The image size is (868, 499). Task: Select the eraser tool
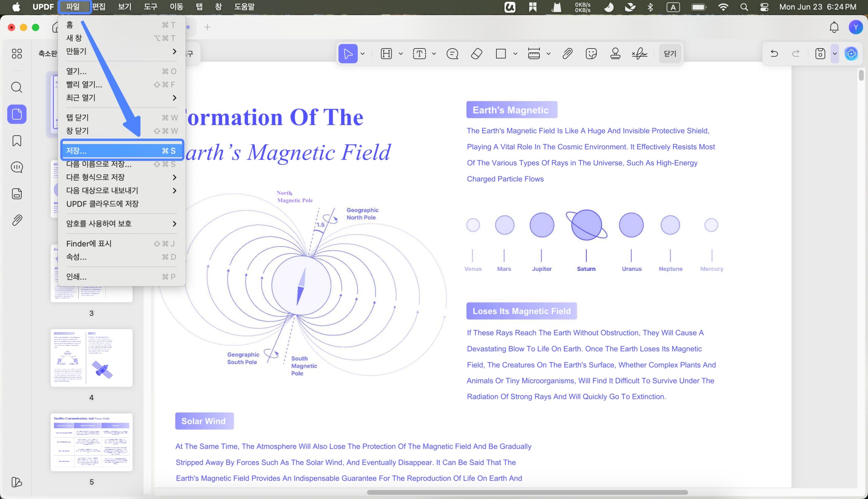click(x=477, y=54)
